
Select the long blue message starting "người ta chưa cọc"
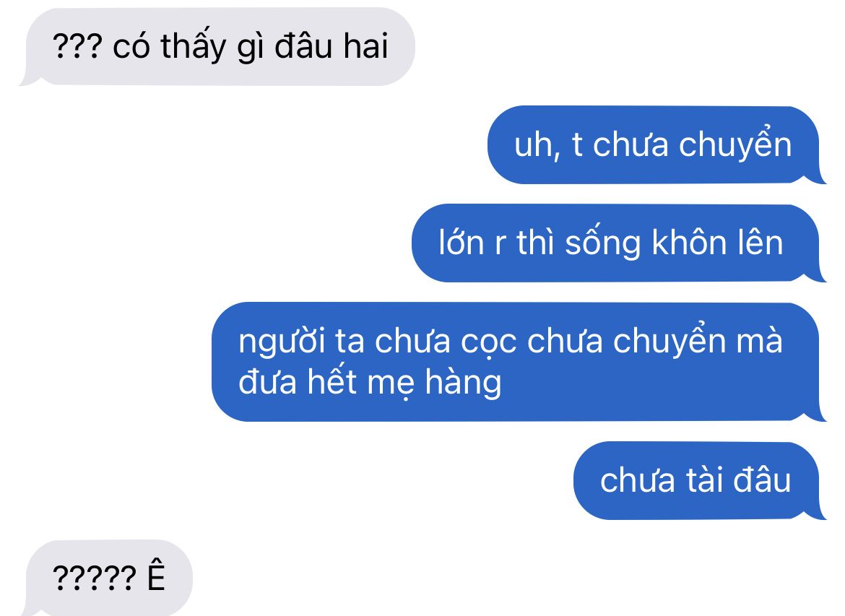[519, 362]
